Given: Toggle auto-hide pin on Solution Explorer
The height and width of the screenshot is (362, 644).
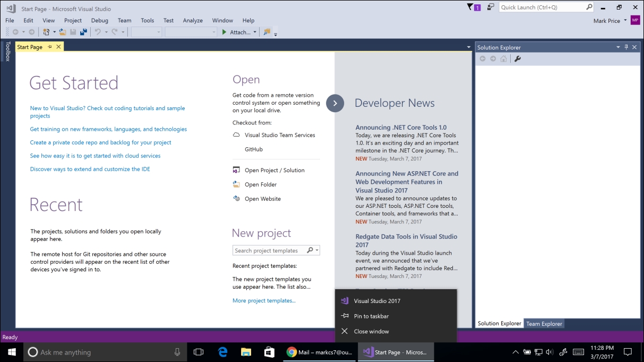Looking at the screenshot, I should pyautogui.click(x=626, y=47).
